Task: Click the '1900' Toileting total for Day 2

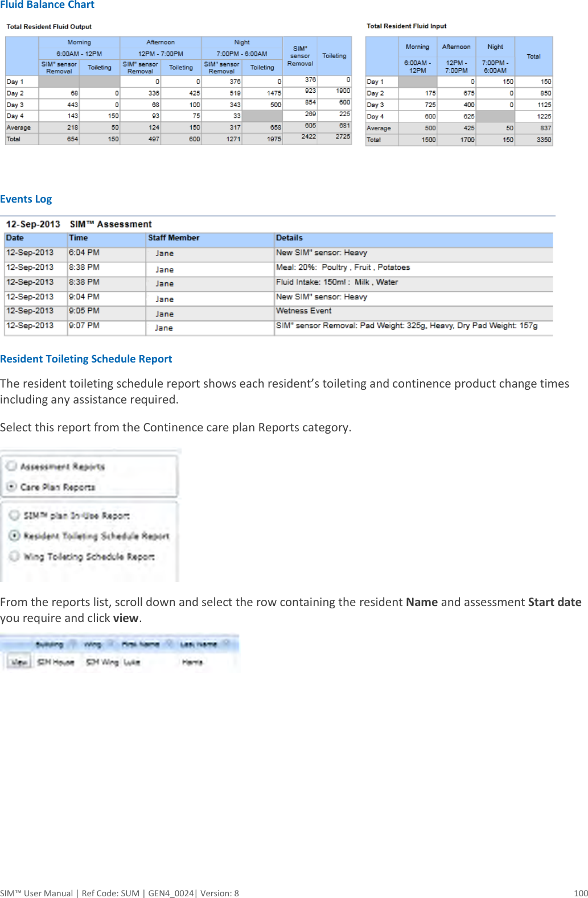Action: click(x=343, y=90)
